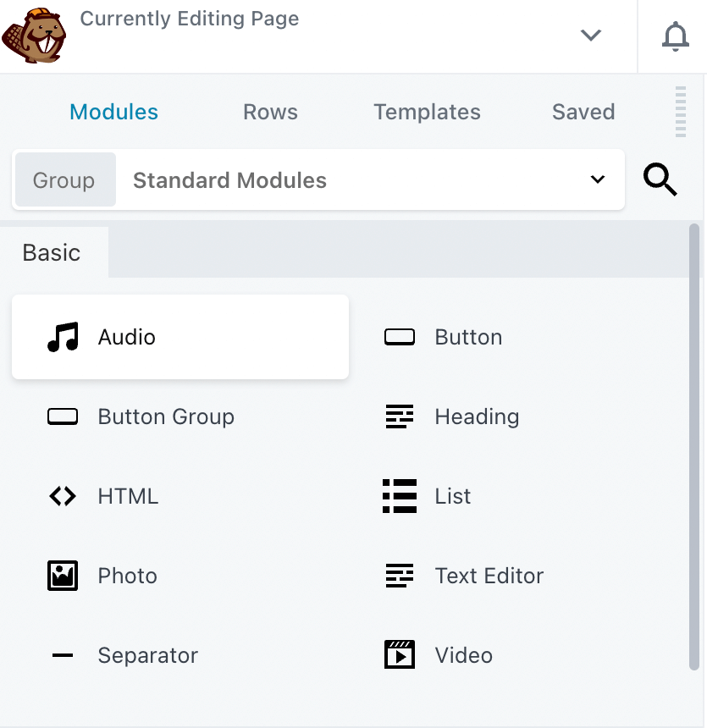Viewport: 707px width, 728px height.
Task: Grab the panel drag handle
Action: (681, 110)
